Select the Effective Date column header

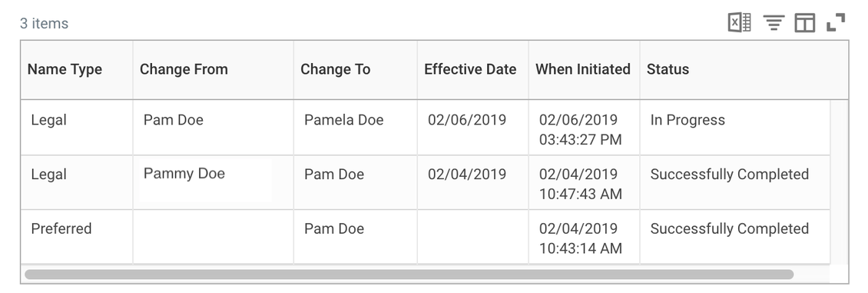(x=470, y=69)
